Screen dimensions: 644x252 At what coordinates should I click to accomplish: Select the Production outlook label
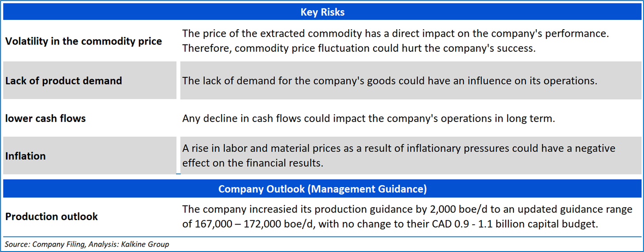pos(51,217)
